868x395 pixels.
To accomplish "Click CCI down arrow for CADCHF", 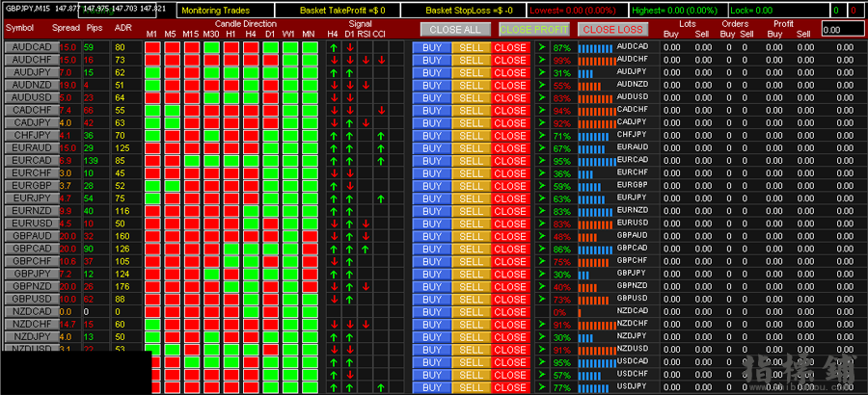I will [381, 111].
